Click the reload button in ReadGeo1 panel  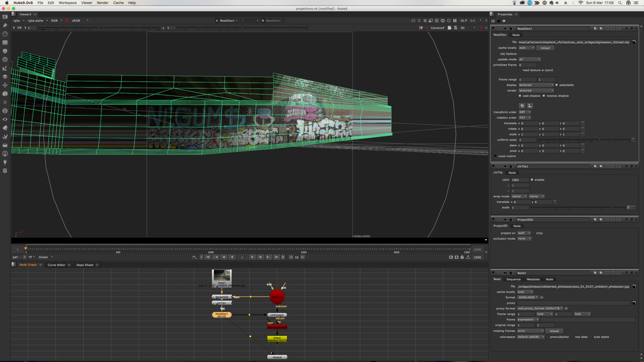(x=545, y=48)
